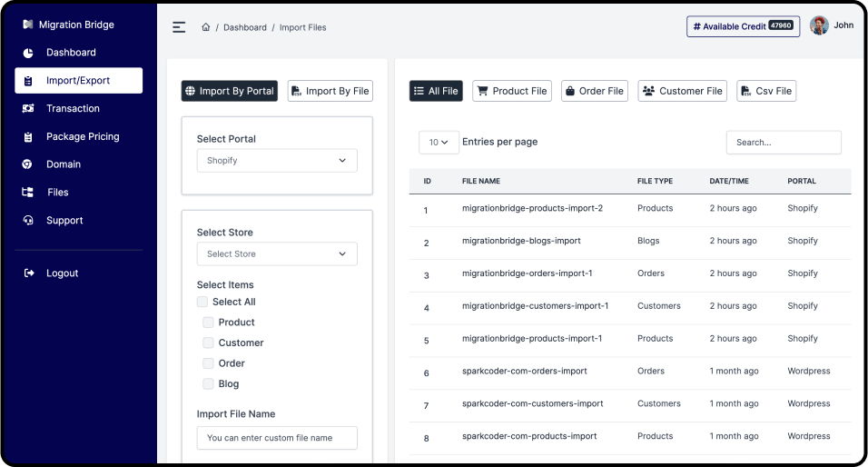Image resolution: width=868 pixels, height=467 pixels.
Task: Open the Domain sidebar section
Action: click(64, 164)
